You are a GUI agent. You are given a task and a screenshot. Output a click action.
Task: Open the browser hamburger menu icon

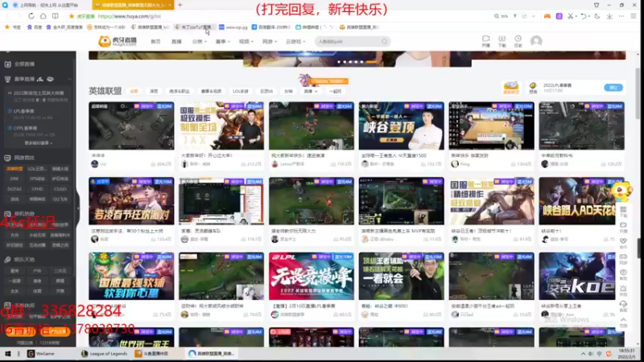634,16
